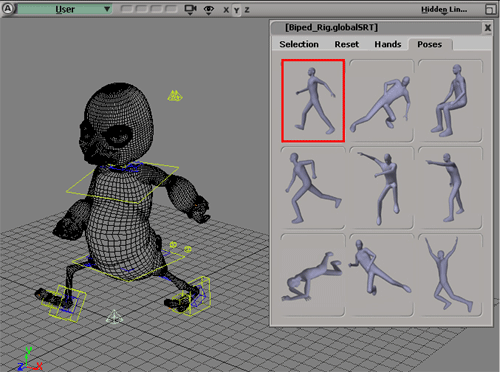Click the XYZ axis orientation gizmo

tap(29, 359)
